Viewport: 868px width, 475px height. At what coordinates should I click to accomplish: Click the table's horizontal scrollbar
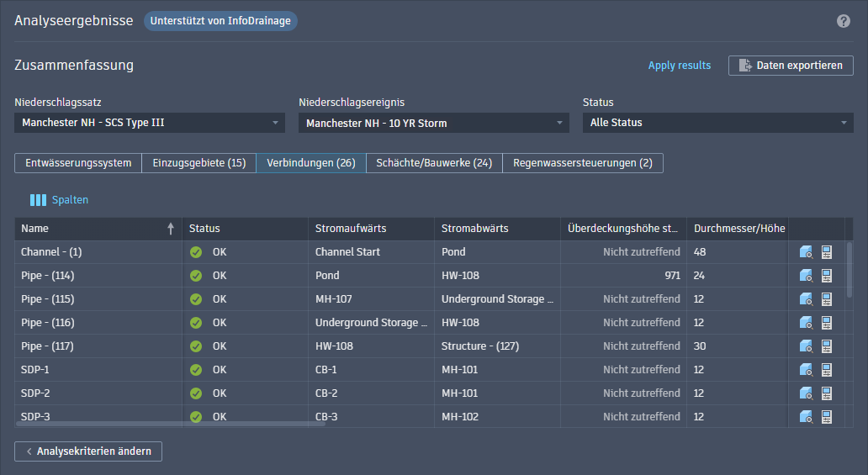(x=170, y=425)
